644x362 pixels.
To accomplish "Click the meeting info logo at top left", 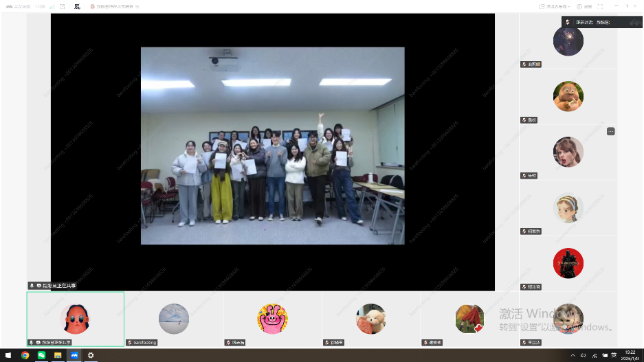I will point(9,6).
